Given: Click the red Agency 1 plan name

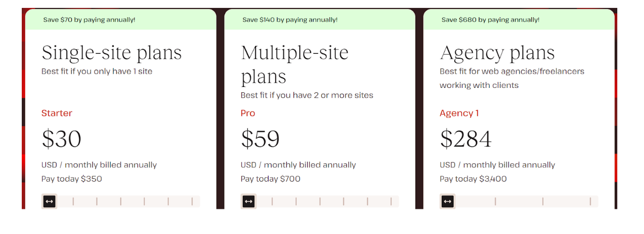Looking at the screenshot, I should click(459, 113).
